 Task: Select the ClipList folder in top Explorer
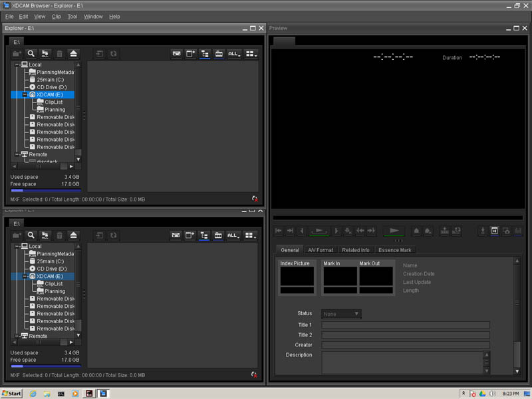(x=50, y=102)
